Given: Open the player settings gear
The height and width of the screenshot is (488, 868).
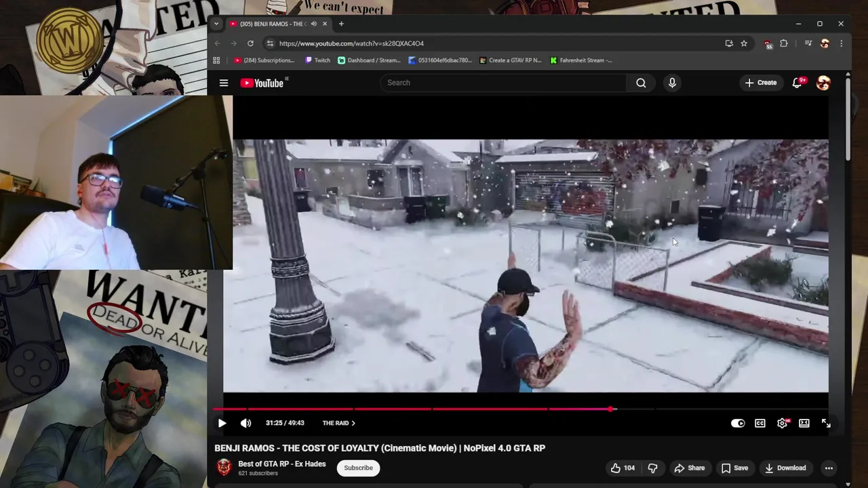Looking at the screenshot, I should [782, 423].
